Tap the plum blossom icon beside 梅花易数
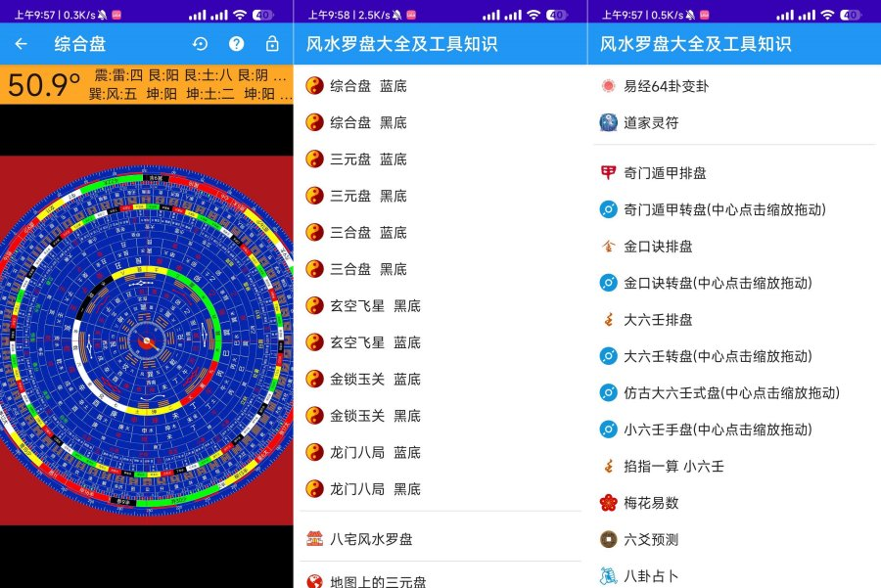Image resolution: width=881 pixels, height=588 pixels. pyautogui.click(x=608, y=503)
